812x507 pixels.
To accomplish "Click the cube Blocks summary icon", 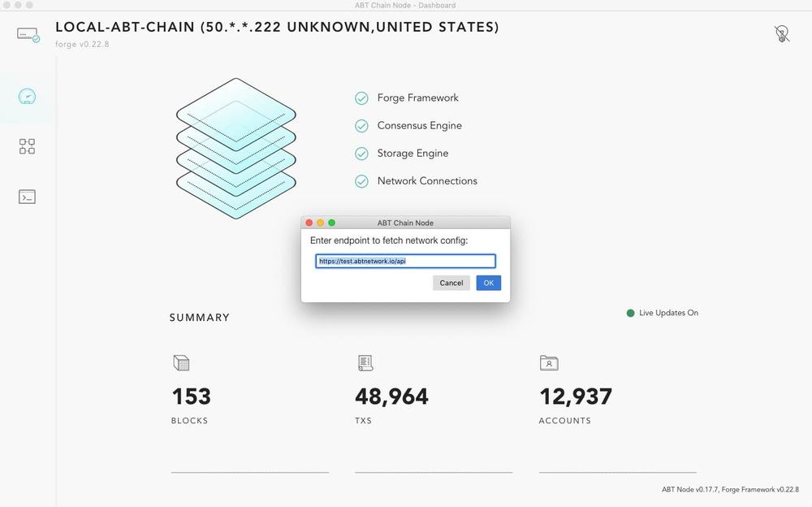I will 181,362.
